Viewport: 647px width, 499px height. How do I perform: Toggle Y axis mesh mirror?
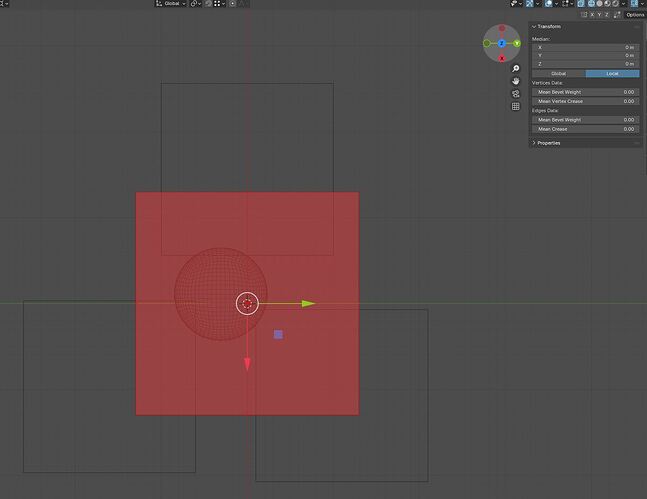click(600, 14)
